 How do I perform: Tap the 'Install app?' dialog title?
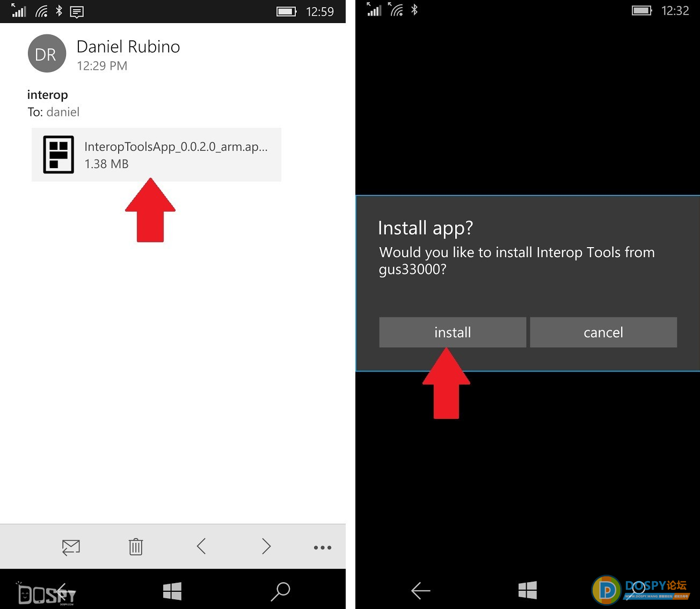pos(426,228)
